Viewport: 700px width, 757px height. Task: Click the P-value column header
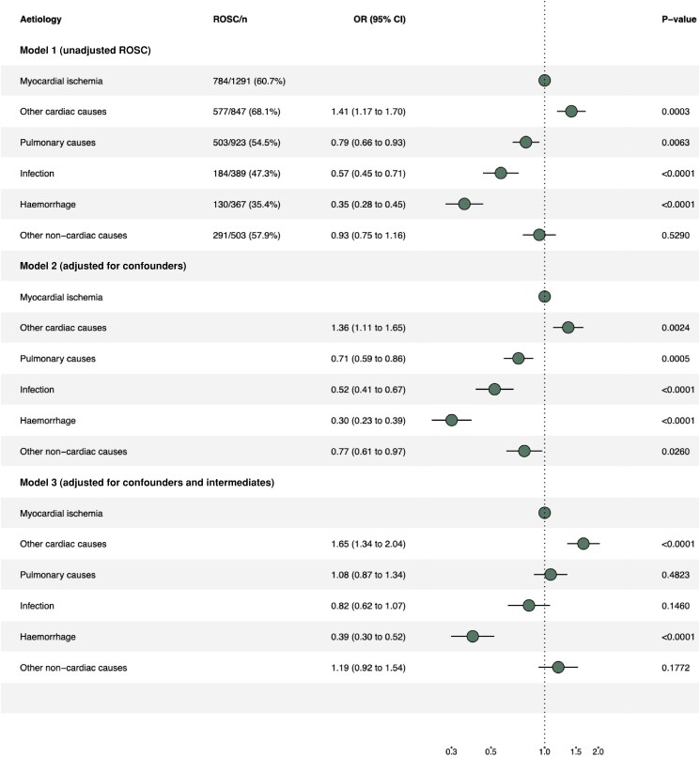(x=676, y=20)
